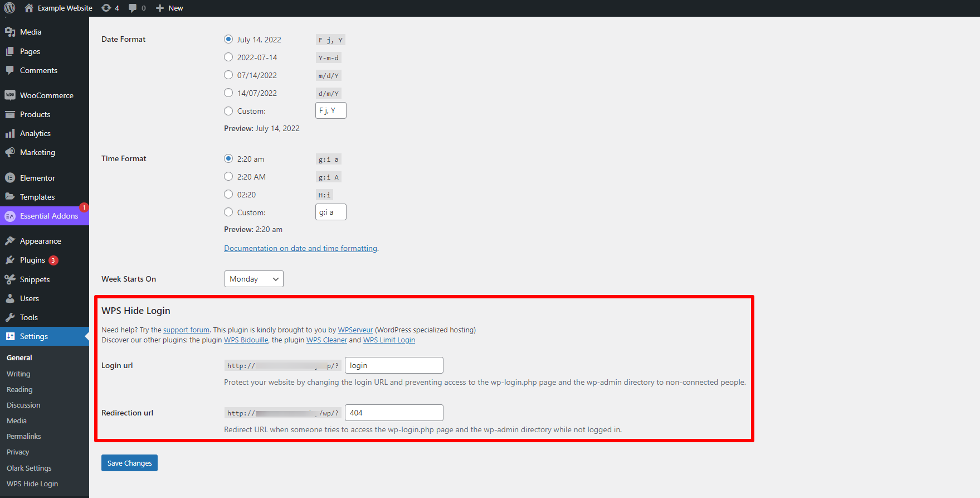Open the General settings submenu item
Image resolution: width=980 pixels, height=498 pixels.
[x=19, y=357]
